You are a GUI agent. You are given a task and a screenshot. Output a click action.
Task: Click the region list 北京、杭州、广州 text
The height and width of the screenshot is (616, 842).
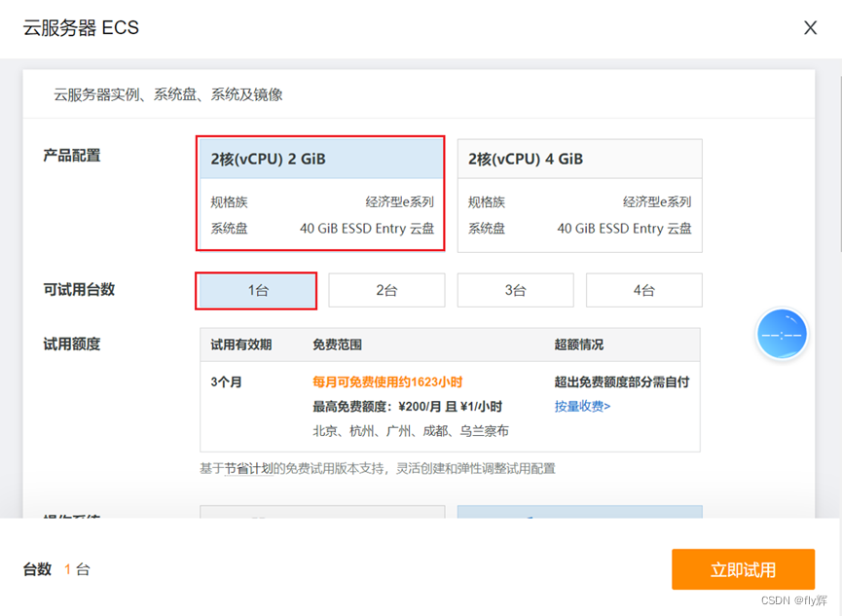[x=410, y=431]
